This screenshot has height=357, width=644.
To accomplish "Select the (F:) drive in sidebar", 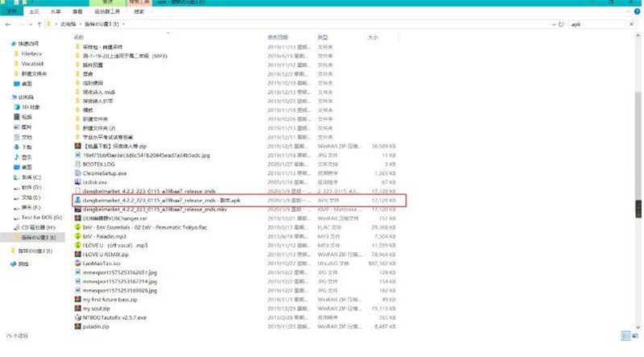I will [31, 207].
